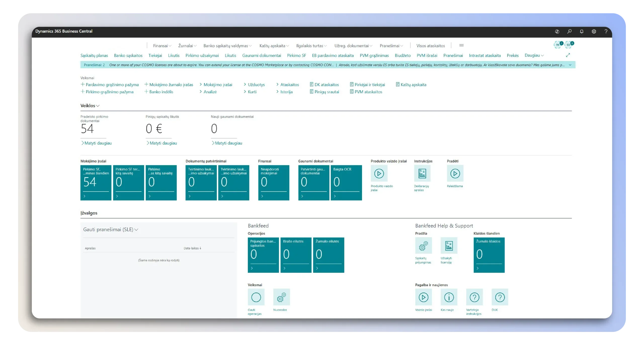Open Visos ataskaitos menu item

(x=430, y=46)
